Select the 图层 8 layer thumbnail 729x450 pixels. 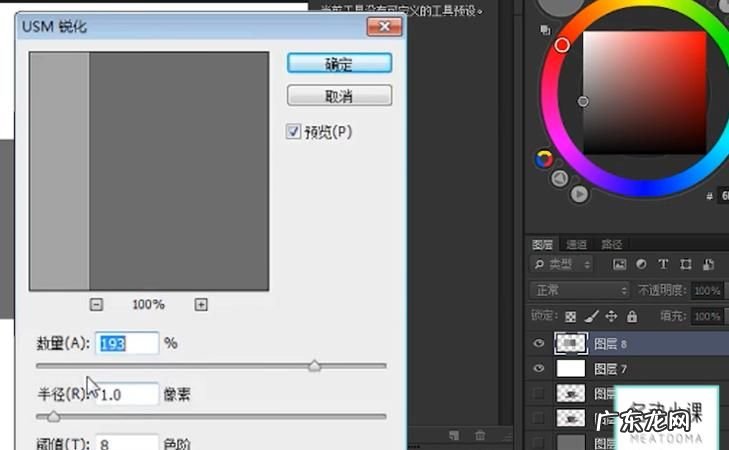tap(570, 344)
